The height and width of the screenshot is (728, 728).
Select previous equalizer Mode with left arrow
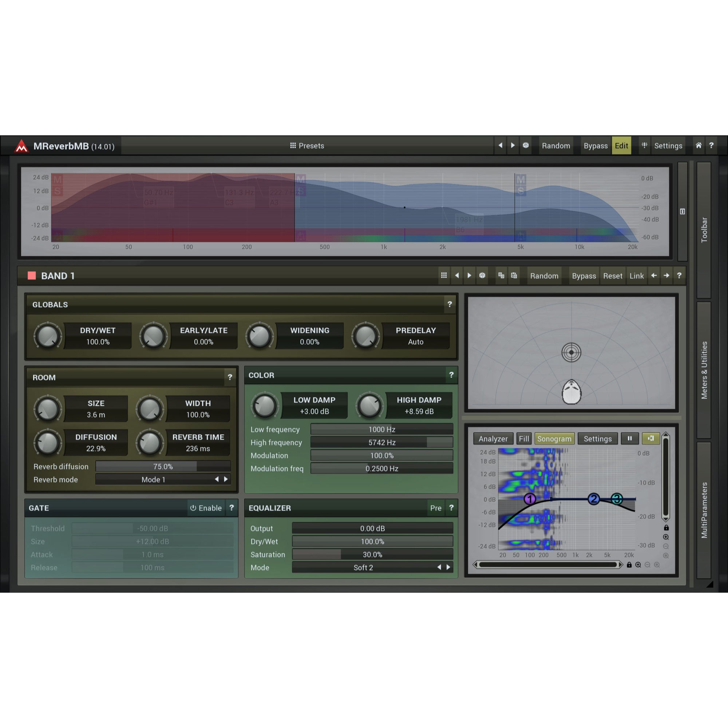pyautogui.click(x=439, y=567)
